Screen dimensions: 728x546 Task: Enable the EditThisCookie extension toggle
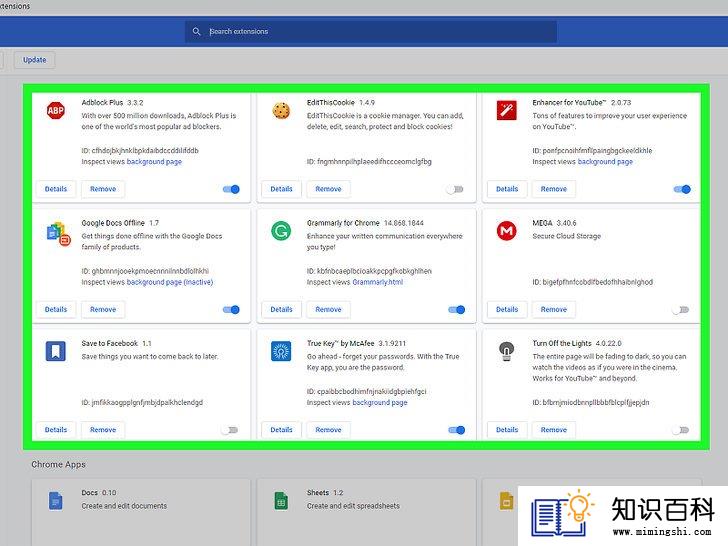(455, 189)
